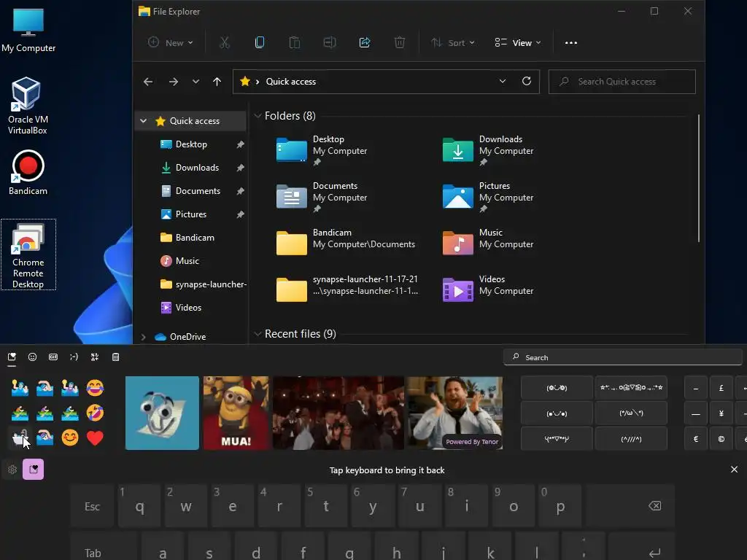This screenshot has width=747, height=560.
Task: Expand the OneDrive tree node
Action: 144,337
